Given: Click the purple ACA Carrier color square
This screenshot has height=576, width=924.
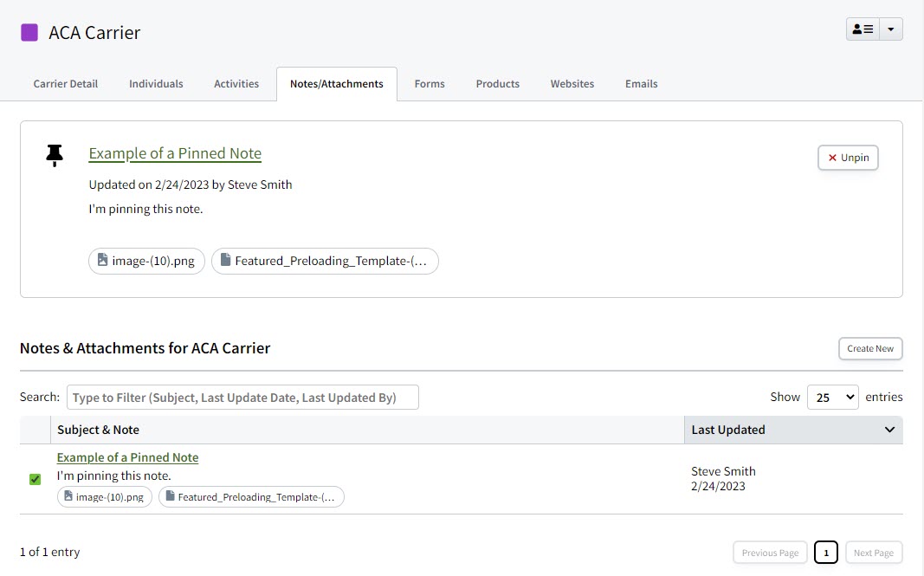Looking at the screenshot, I should (x=29, y=32).
